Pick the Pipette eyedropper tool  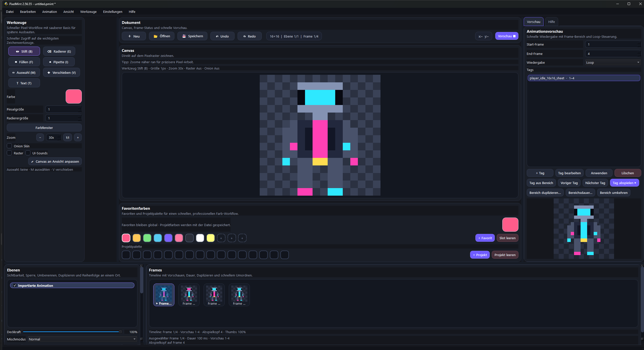click(59, 62)
